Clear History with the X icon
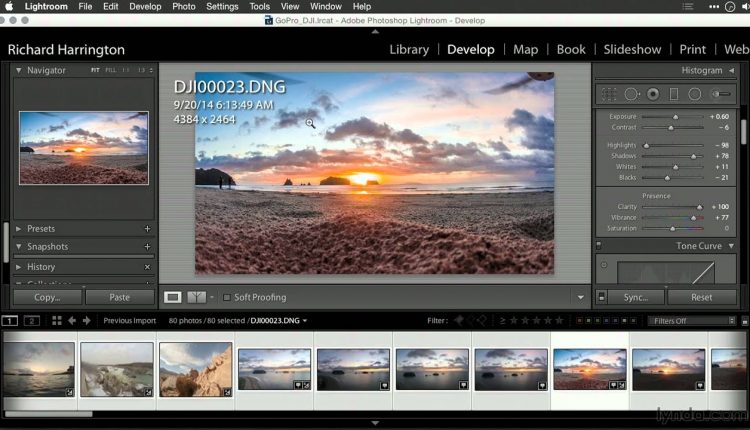 147,267
